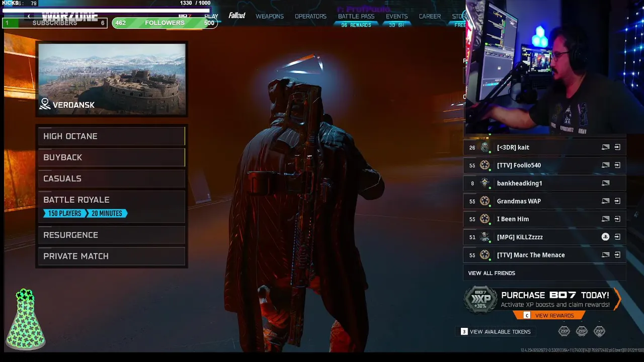644x362 pixels.
Task: Click the streamer webcam feed
Action: tap(554, 67)
